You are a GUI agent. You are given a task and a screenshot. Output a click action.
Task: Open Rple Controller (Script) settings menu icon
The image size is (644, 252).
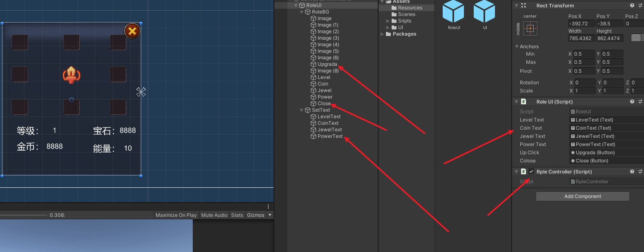[x=640, y=171]
